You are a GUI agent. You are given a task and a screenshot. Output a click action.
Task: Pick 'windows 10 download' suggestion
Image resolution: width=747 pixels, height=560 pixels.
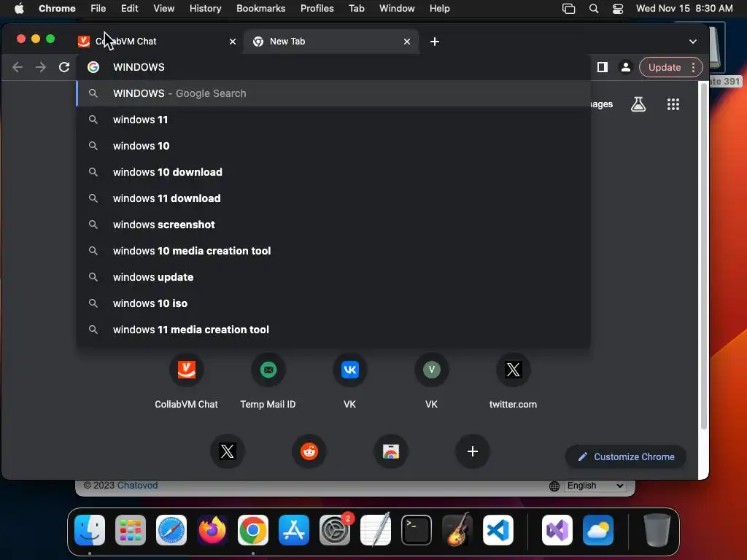coord(333,172)
